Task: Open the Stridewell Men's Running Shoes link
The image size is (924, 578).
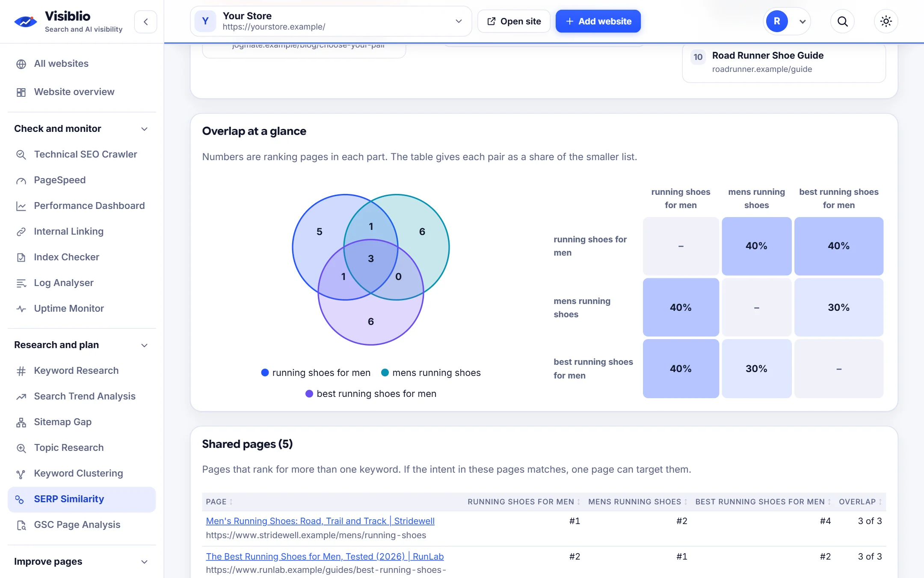Action: (320, 521)
